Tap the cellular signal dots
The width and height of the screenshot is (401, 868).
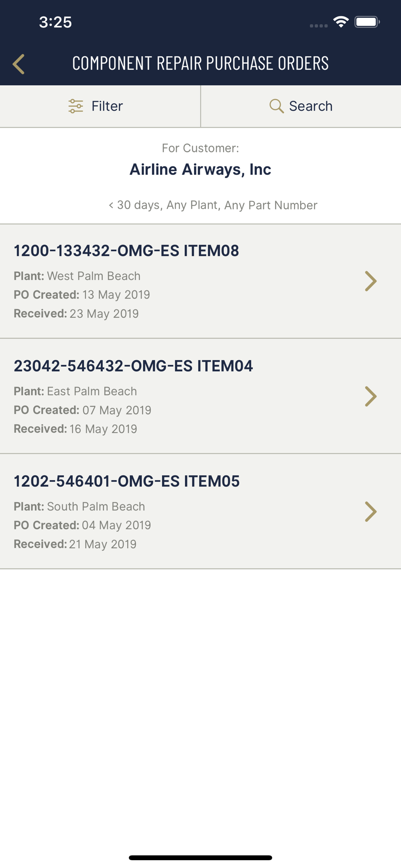(319, 26)
